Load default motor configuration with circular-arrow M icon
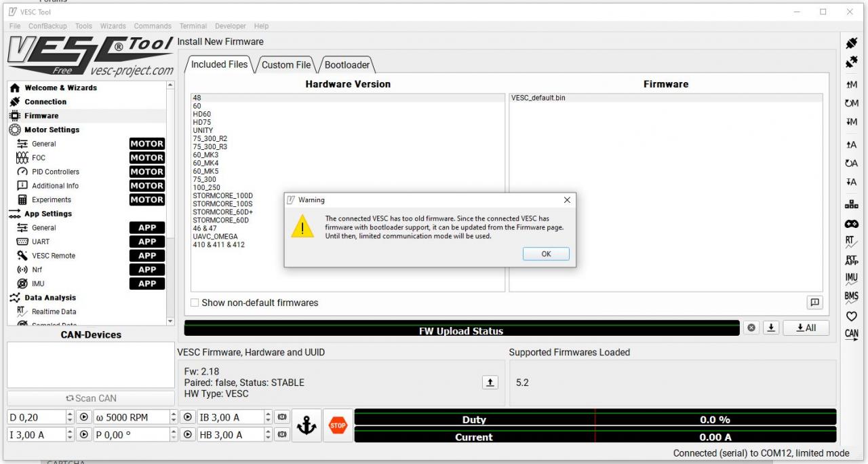Screen dimensions: 868x464 click(x=852, y=103)
